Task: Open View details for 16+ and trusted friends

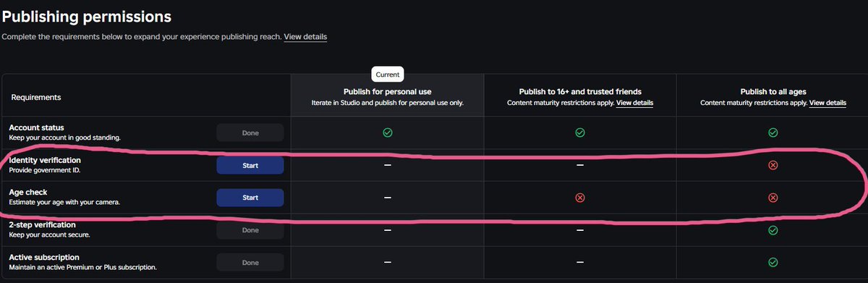Action: click(x=634, y=103)
